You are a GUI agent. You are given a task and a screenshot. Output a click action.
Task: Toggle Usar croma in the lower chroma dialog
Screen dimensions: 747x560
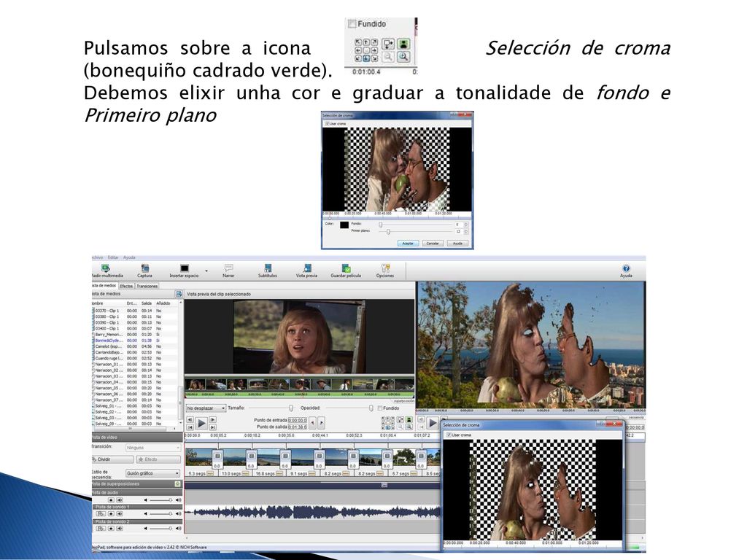tap(449, 435)
